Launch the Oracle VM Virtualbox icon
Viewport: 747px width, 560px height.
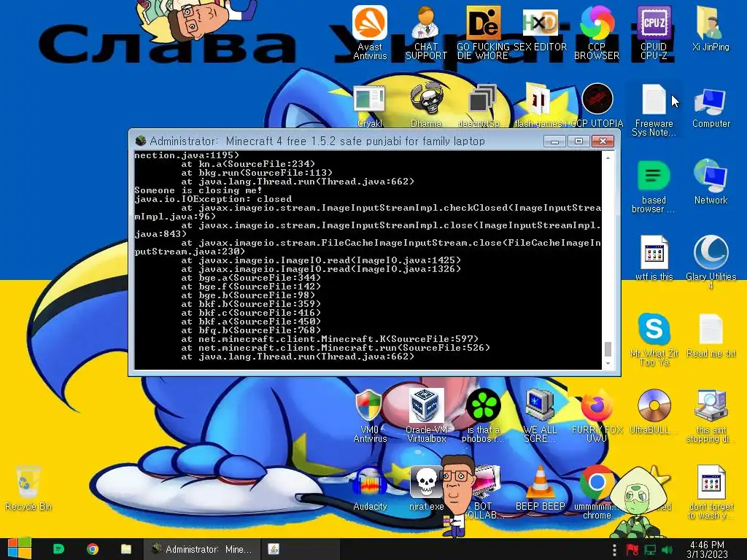[426, 415]
